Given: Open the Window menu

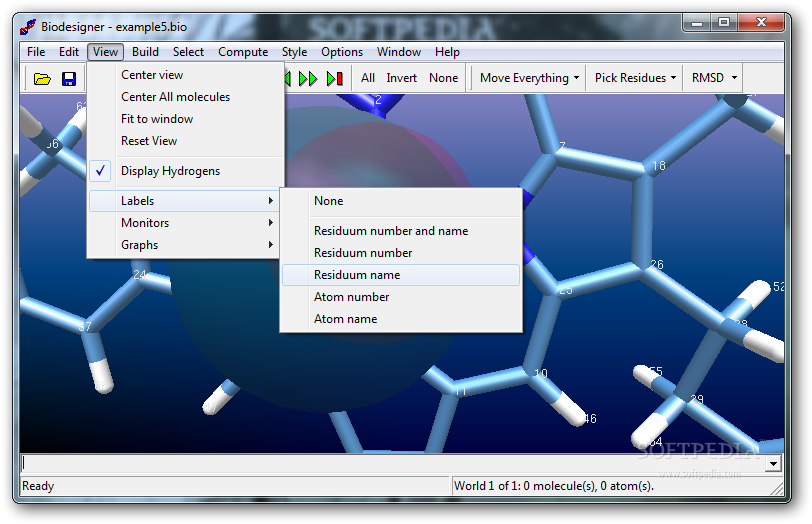Looking at the screenshot, I should click(x=399, y=52).
